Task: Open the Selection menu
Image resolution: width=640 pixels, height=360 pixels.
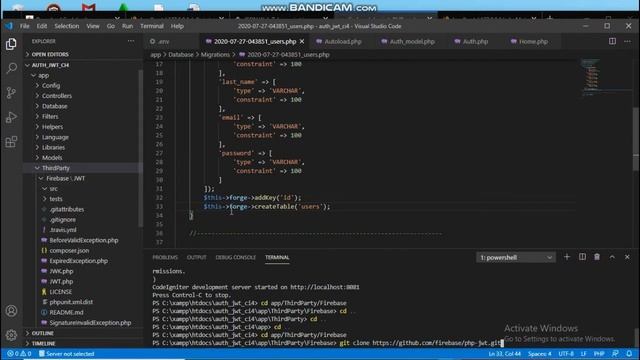Action: (x=67, y=26)
